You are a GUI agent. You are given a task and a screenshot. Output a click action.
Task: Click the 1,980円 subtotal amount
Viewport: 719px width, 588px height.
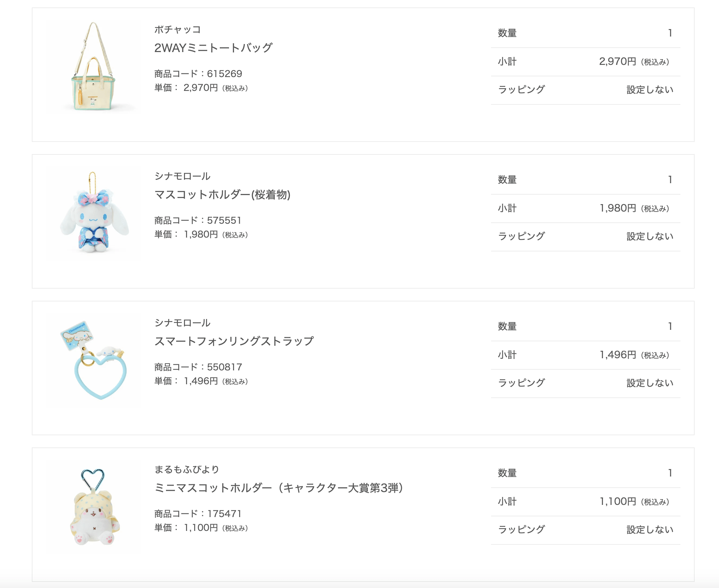[618, 208]
